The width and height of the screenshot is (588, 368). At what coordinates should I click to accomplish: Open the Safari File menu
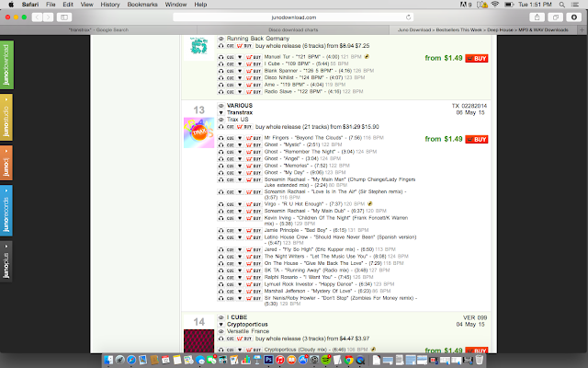[x=51, y=5]
